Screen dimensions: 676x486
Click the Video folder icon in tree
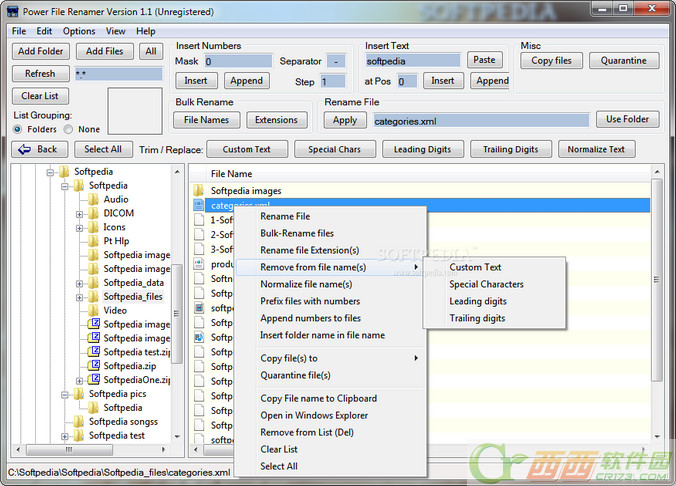pyautogui.click(x=94, y=310)
